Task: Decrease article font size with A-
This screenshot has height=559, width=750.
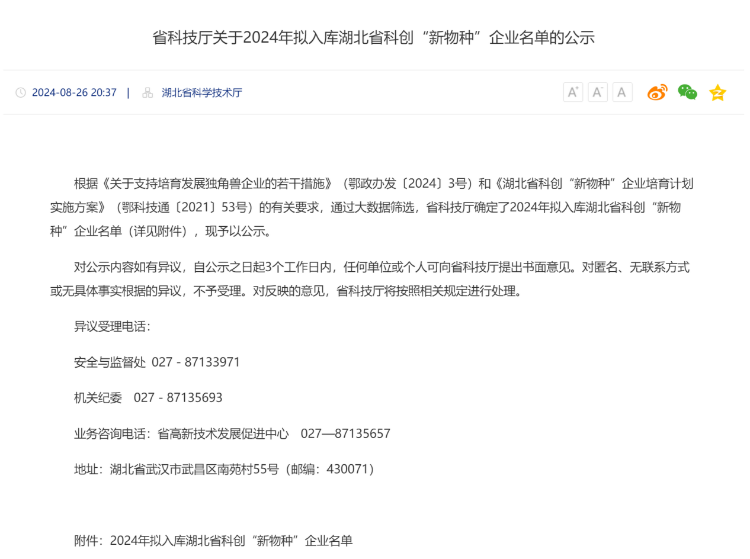Action: (622, 93)
